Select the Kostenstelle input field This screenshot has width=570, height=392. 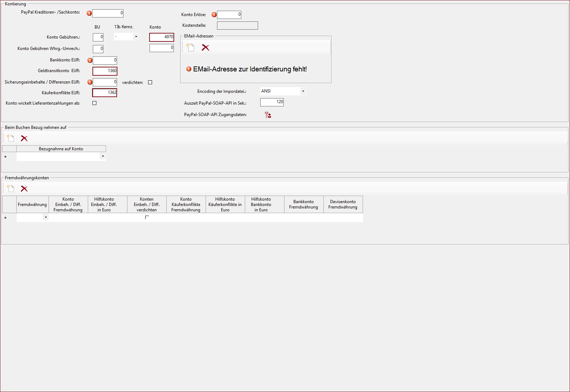coord(237,26)
